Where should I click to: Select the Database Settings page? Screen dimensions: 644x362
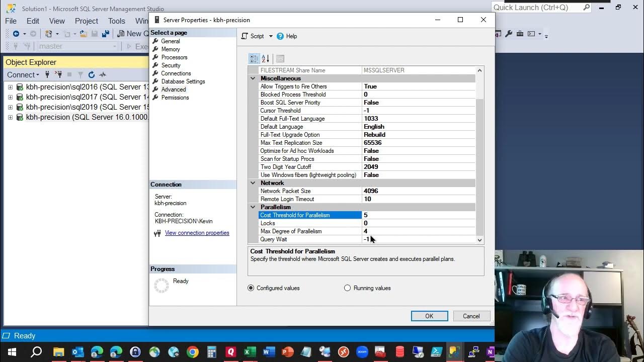tap(183, 81)
